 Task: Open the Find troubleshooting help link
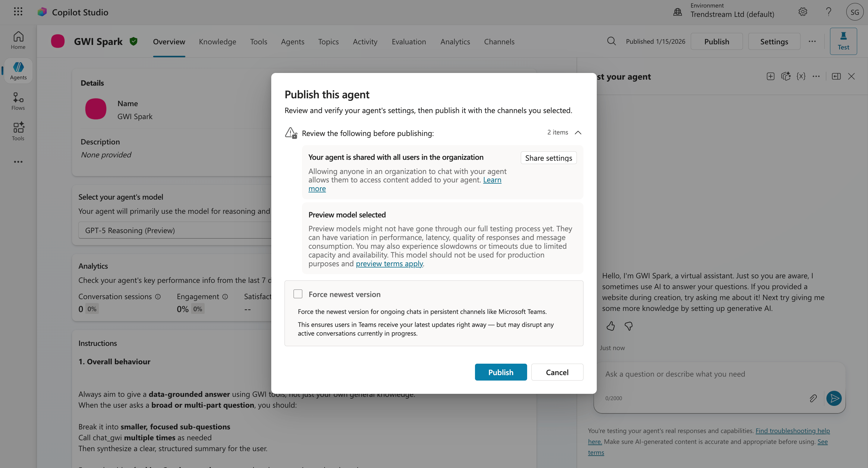(793, 431)
